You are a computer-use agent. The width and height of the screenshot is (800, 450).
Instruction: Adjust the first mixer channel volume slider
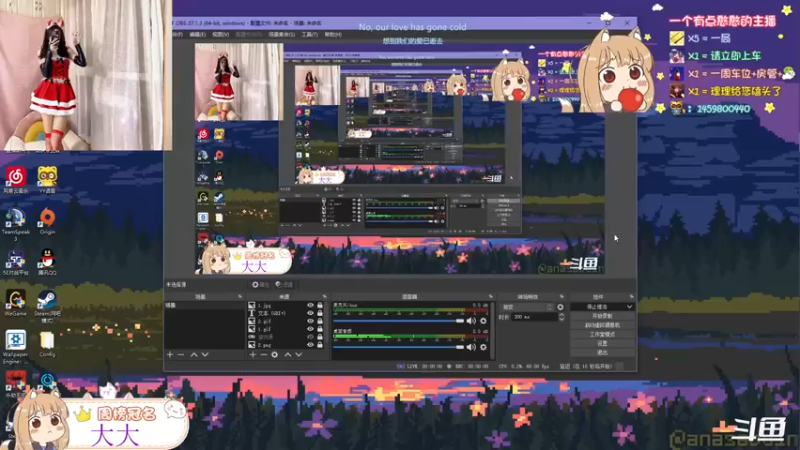(x=398, y=321)
